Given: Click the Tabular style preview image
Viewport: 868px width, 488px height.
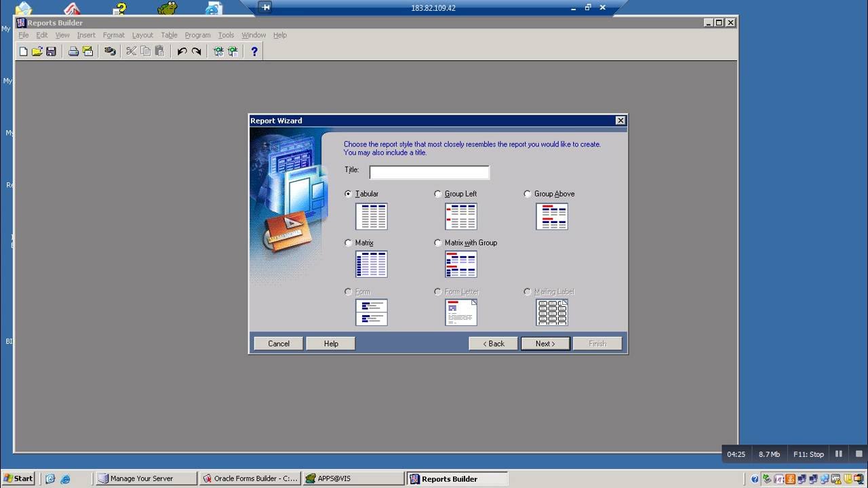Looking at the screenshot, I should pyautogui.click(x=372, y=217).
